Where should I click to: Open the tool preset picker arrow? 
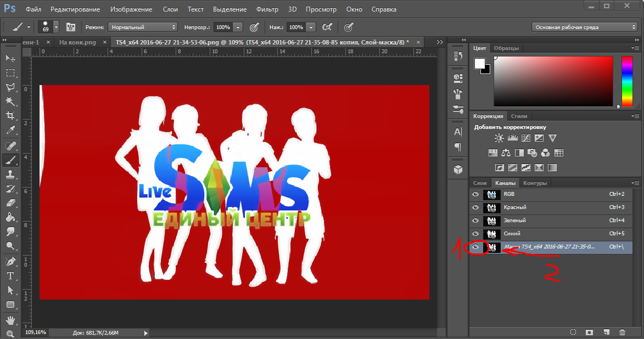click(x=29, y=27)
